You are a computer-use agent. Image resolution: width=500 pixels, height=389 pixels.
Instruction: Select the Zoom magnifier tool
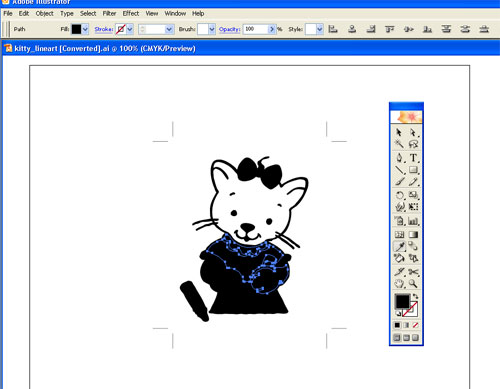413,284
